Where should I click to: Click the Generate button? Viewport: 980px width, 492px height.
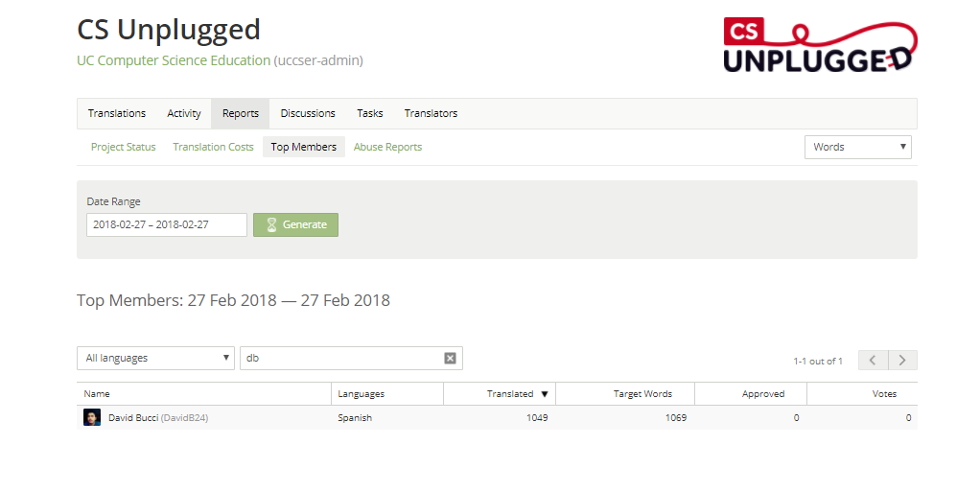(295, 225)
